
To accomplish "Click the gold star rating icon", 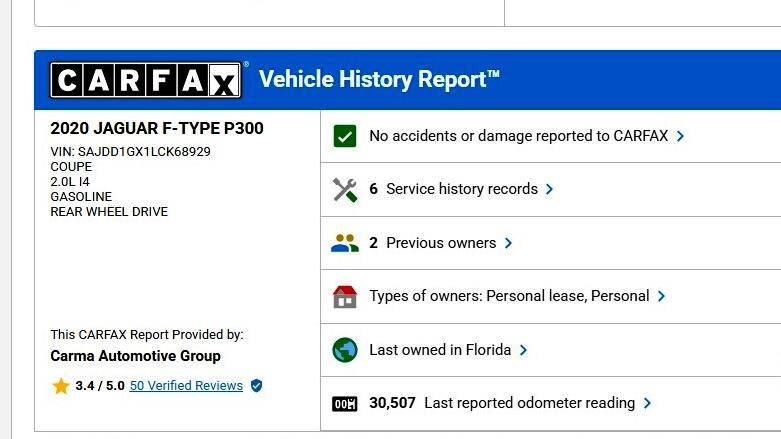I will (61, 386).
